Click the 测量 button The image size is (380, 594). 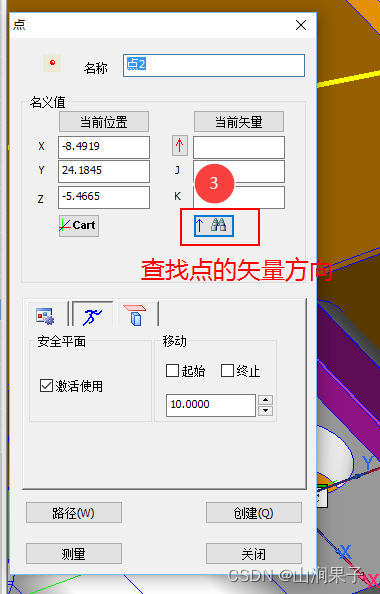point(74,554)
